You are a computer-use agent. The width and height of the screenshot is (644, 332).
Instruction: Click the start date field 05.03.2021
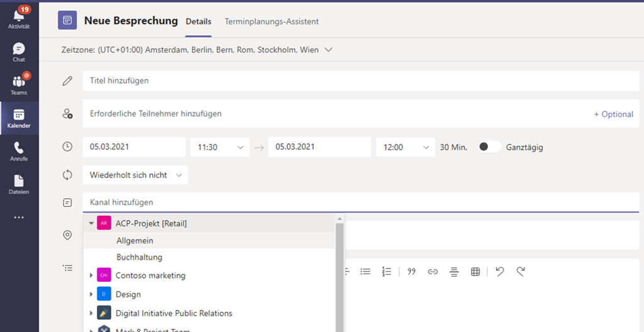(134, 147)
